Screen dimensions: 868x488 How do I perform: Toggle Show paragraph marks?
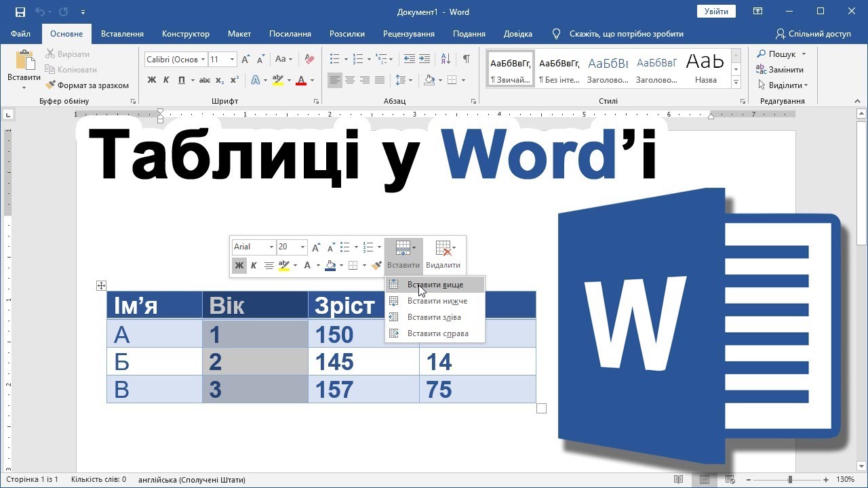[466, 59]
